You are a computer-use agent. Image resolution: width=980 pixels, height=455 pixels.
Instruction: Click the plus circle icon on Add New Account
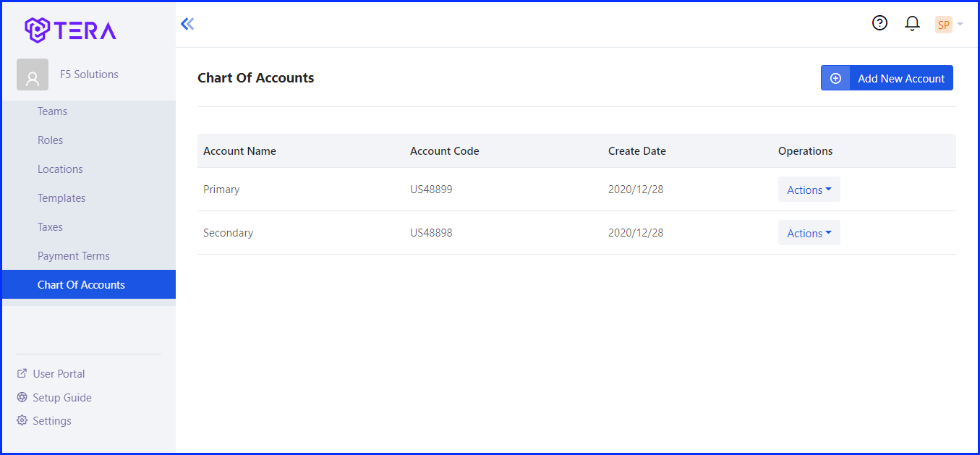click(835, 78)
